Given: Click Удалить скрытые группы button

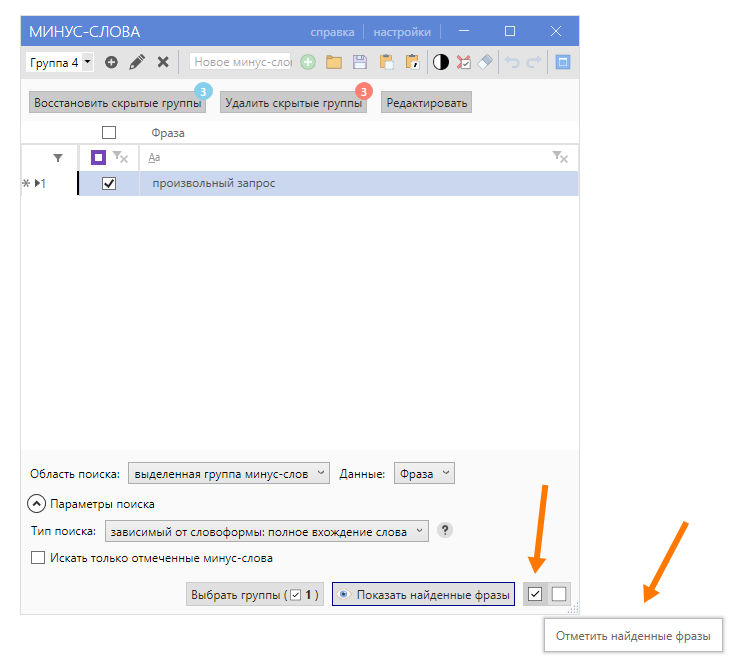Looking at the screenshot, I should click(x=293, y=103).
